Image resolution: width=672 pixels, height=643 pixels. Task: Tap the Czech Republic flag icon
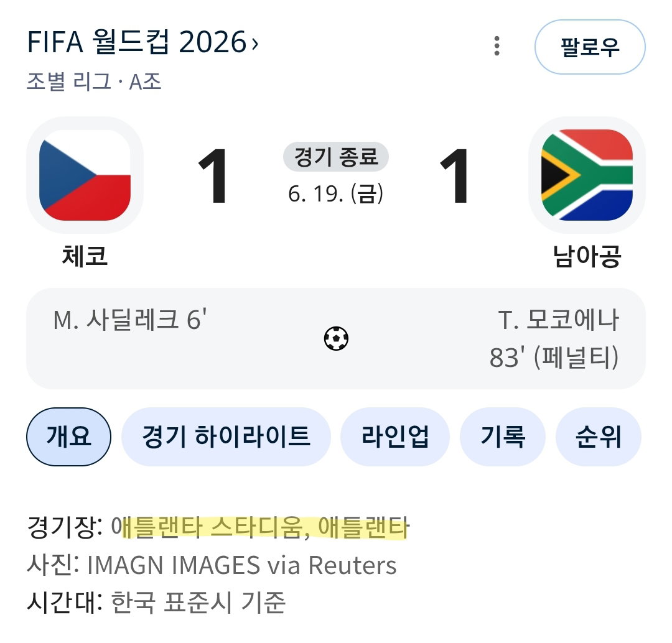(85, 175)
